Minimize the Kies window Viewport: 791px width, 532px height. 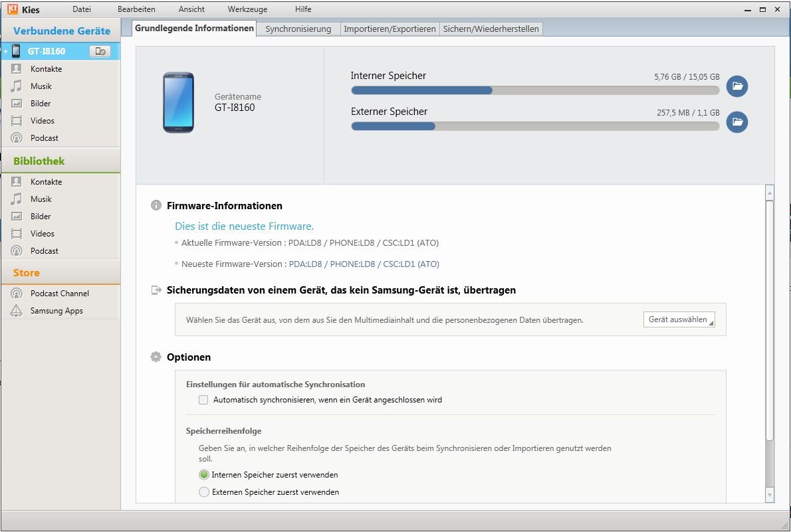click(748, 9)
